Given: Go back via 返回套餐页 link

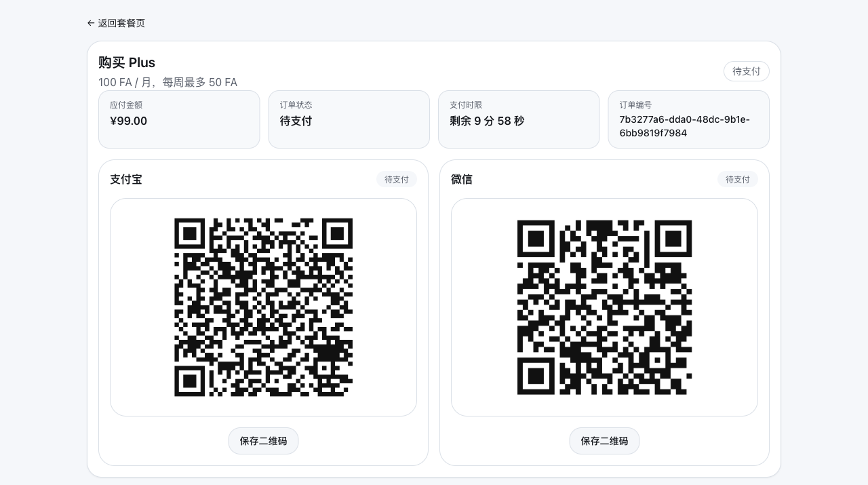Looking at the screenshot, I should click(x=116, y=23).
